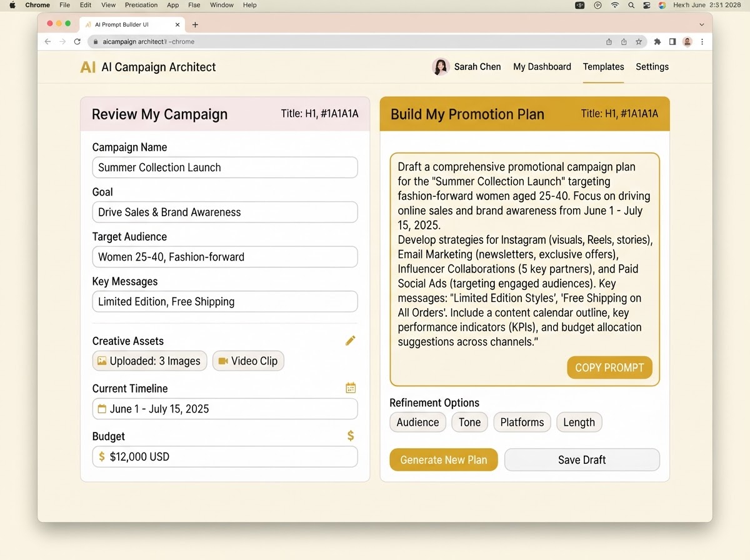The height and width of the screenshot is (560, 750).
Task: Click Sarah Chen's profile avatar
Action: tap(441, 67)
